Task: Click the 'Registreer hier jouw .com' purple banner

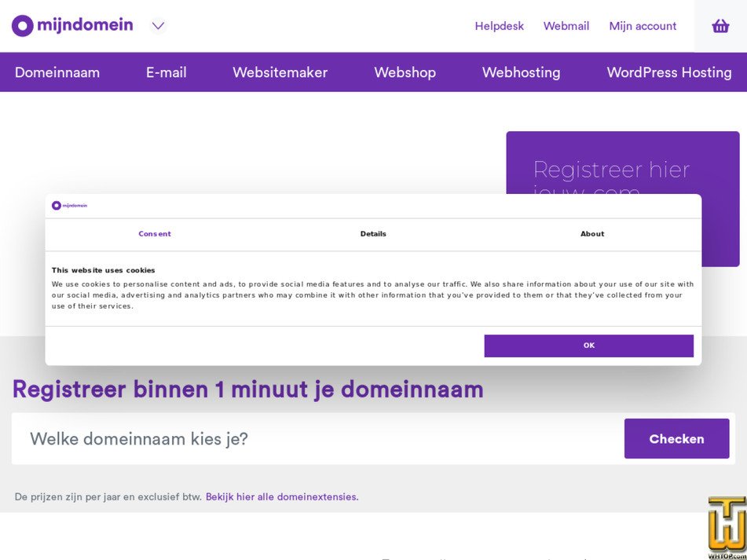Action: pyautogui.click(x=623, y=162)
